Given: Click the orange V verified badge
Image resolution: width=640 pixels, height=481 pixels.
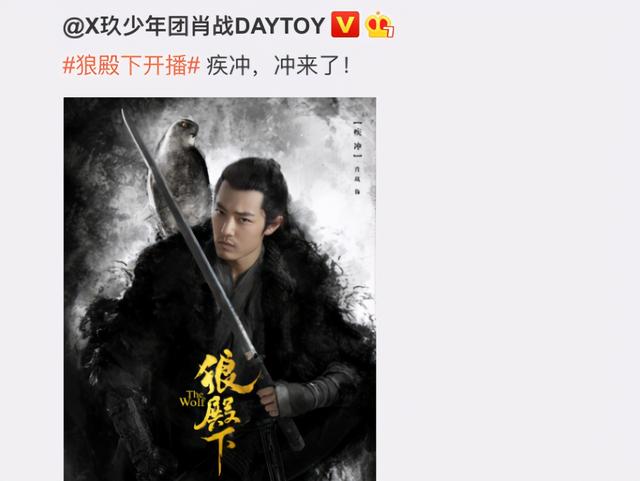Looking at the screenshot, I should pos(345,24).
